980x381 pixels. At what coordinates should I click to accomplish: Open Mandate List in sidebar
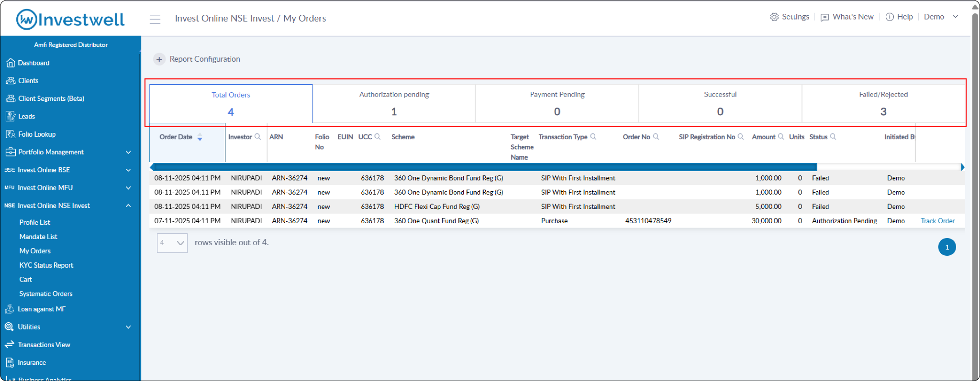click(38, 237)
